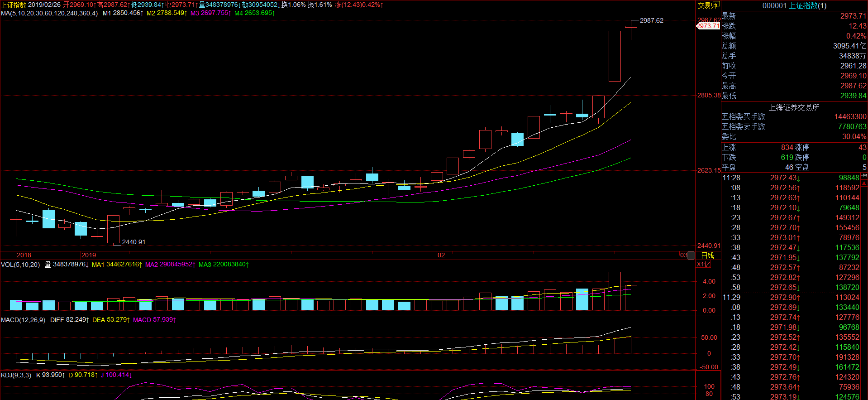Click the 2019 marker on time axis
Image resolution: width=868 pixels, height=400 pixels.
89,255
